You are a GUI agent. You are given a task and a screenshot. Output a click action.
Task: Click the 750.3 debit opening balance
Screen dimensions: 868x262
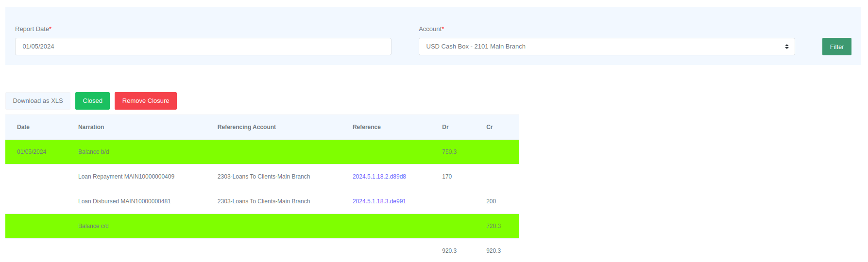(449, 152)
